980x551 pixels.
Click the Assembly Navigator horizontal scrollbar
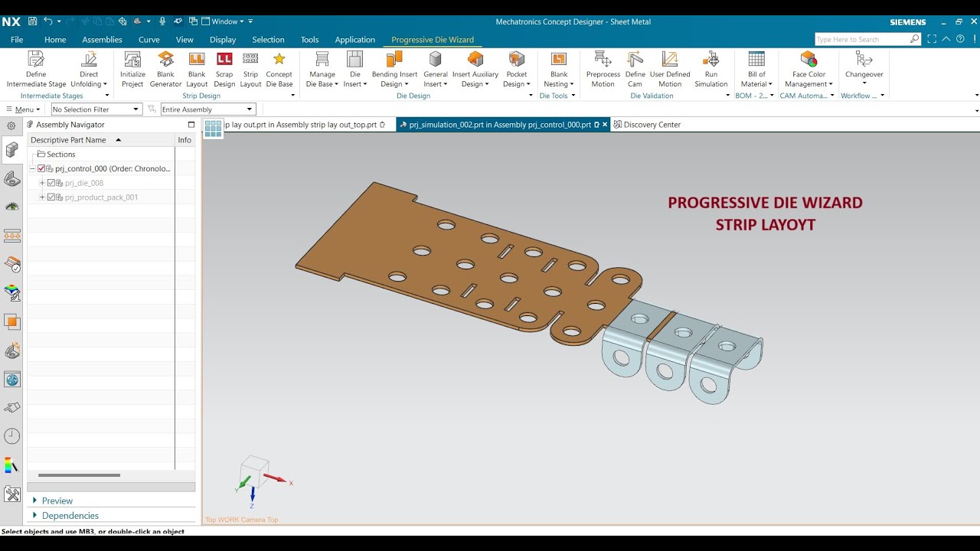pos(79,475)
